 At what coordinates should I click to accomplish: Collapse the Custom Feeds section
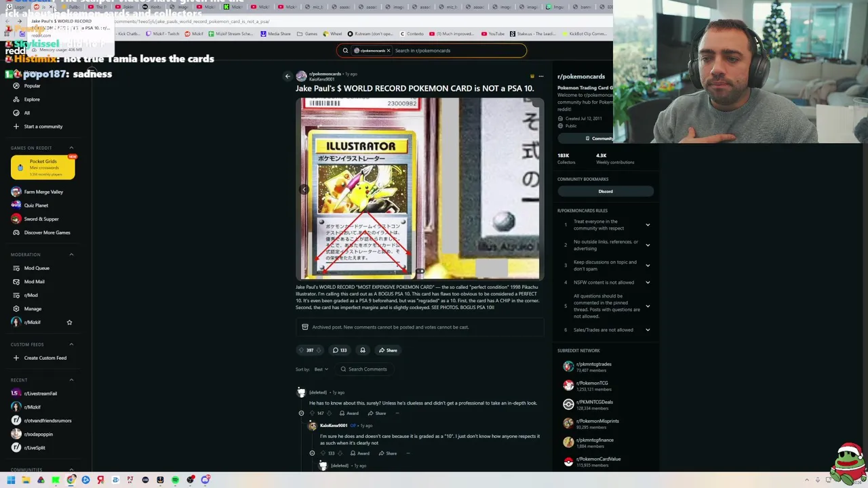tap(71, 344)
